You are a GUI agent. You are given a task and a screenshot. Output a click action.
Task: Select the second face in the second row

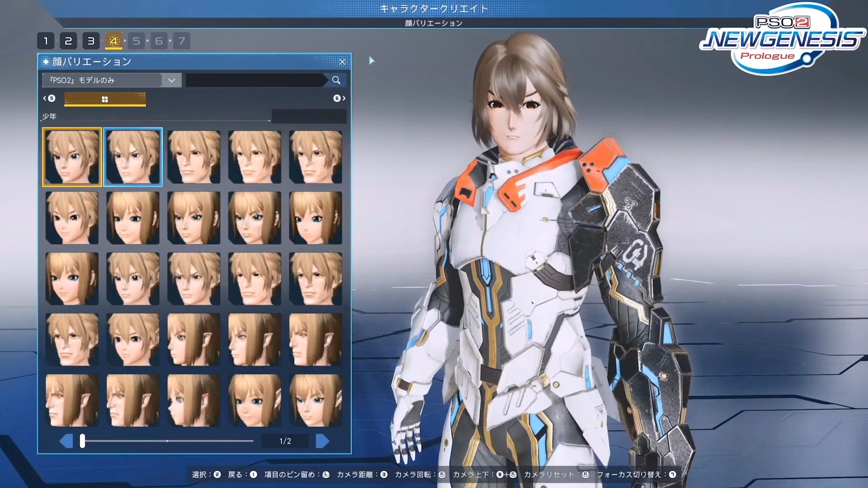133,218
